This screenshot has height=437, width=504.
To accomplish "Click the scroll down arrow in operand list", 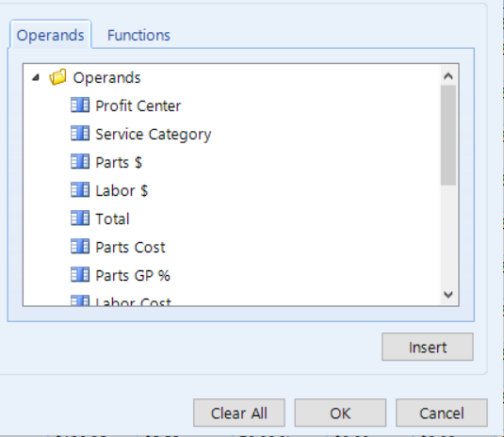I will click(x=448, y=295).
